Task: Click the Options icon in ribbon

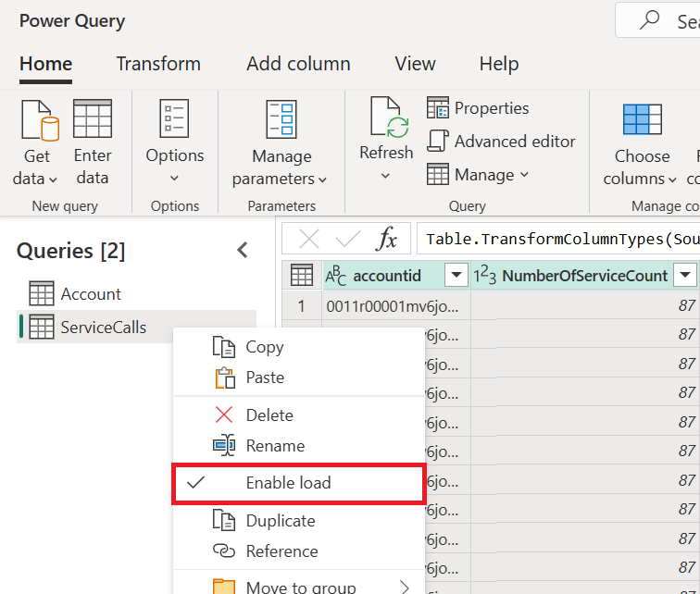Action: point(174,122)
